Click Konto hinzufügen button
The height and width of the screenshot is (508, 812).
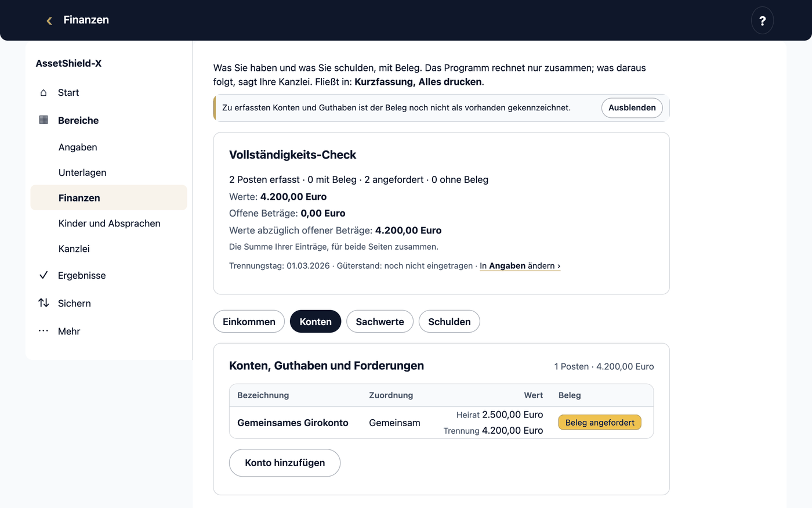(x=285, y=463)
